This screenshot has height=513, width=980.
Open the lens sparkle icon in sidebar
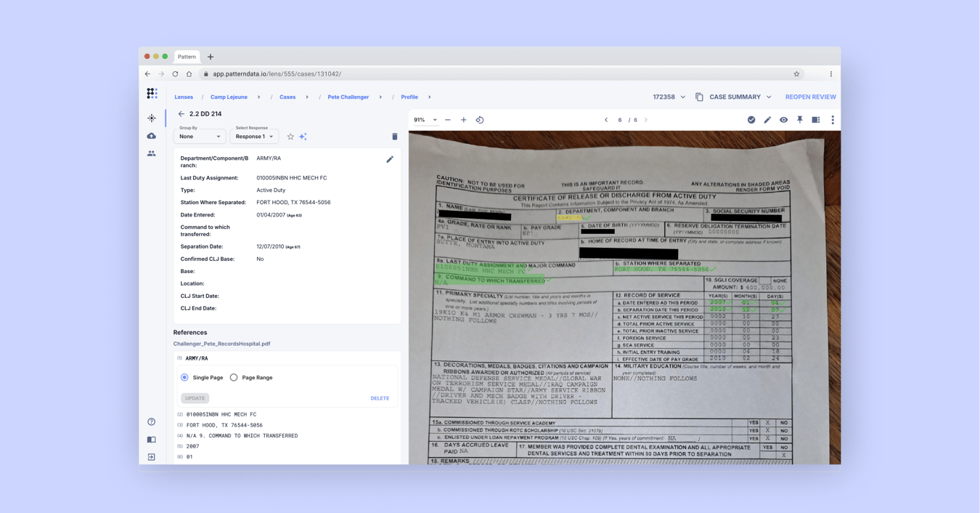click(152, 118)
